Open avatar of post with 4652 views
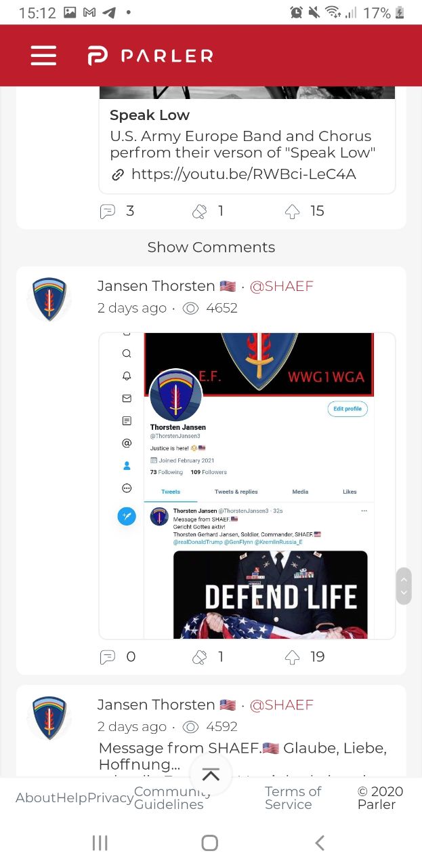The image size is (422, 868). click(x=49, y=298)
